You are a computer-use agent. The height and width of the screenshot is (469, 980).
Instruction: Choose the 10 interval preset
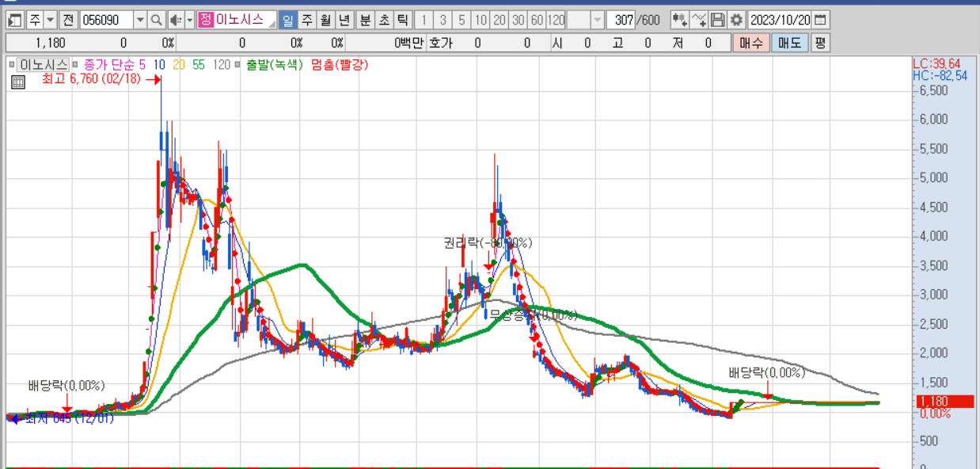coord(481,20)
